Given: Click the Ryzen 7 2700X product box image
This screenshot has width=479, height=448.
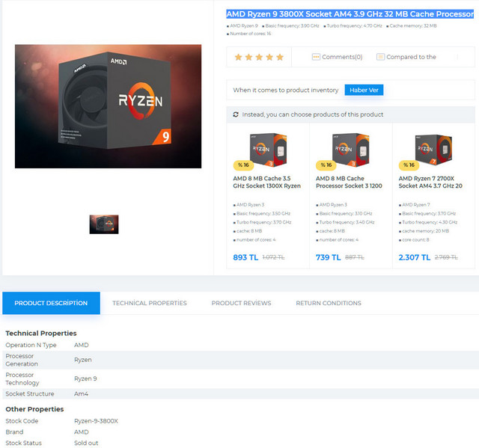Looking at the screenshot, I should [x=433, y=150].
